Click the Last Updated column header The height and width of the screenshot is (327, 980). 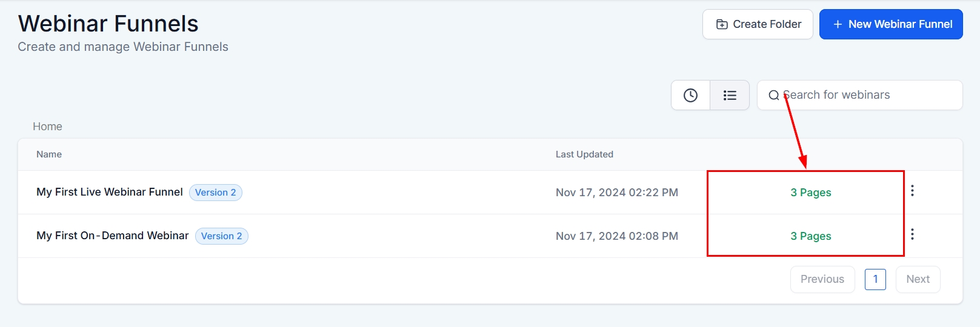[x=584, y=154]
